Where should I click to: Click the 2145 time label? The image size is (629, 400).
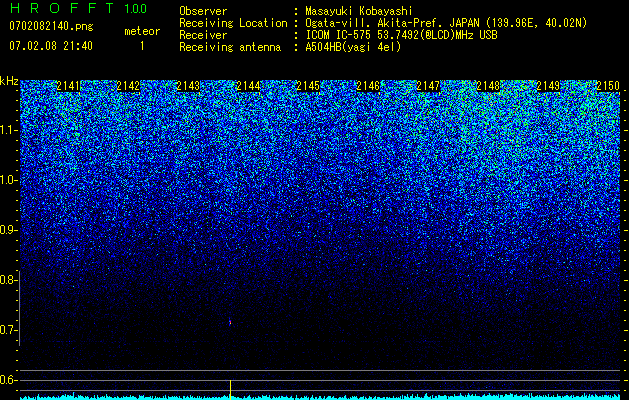(x=308, y=86)
